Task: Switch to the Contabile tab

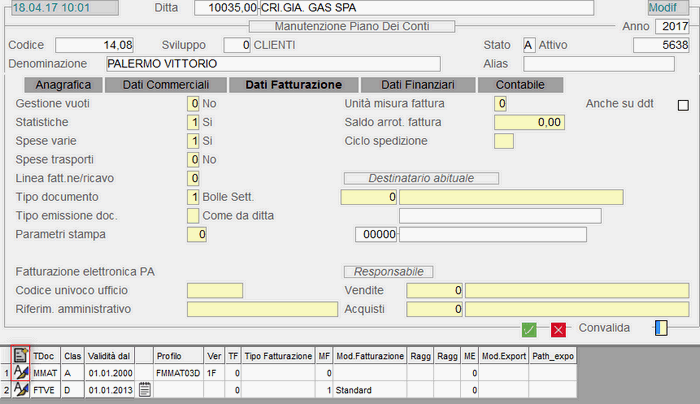Action: [x=520, y=85]
